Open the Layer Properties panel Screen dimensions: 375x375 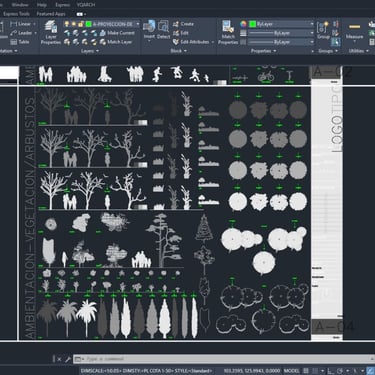pos(51,33)
